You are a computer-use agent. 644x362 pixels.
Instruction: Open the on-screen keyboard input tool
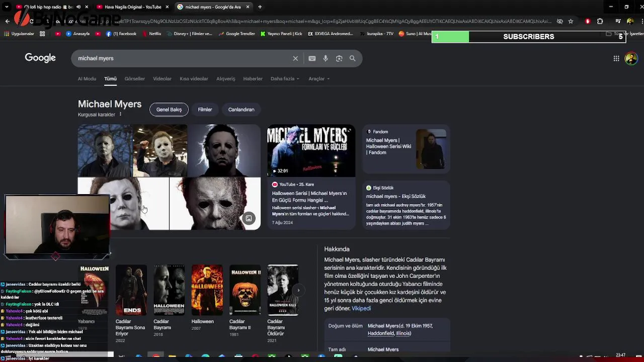click(312, 58)
